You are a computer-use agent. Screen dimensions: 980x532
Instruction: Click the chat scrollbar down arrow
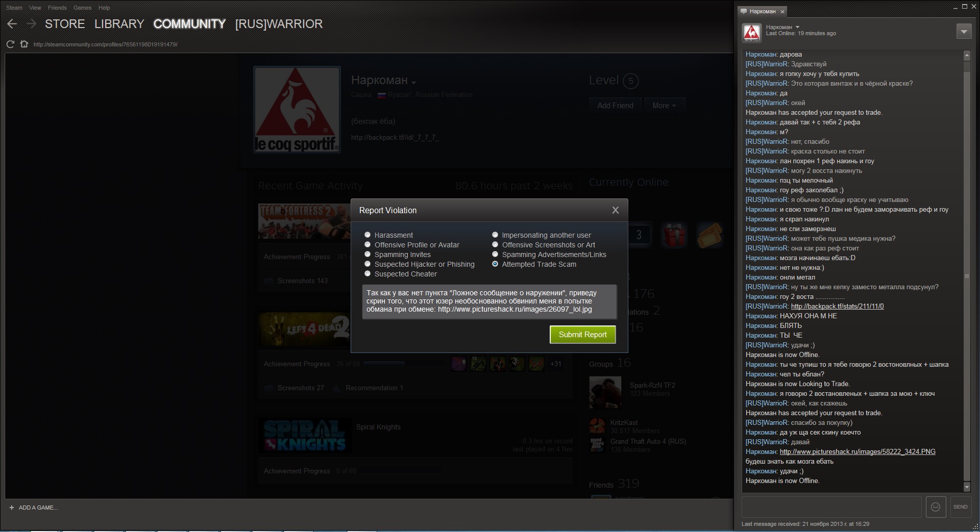coord(967,486)
